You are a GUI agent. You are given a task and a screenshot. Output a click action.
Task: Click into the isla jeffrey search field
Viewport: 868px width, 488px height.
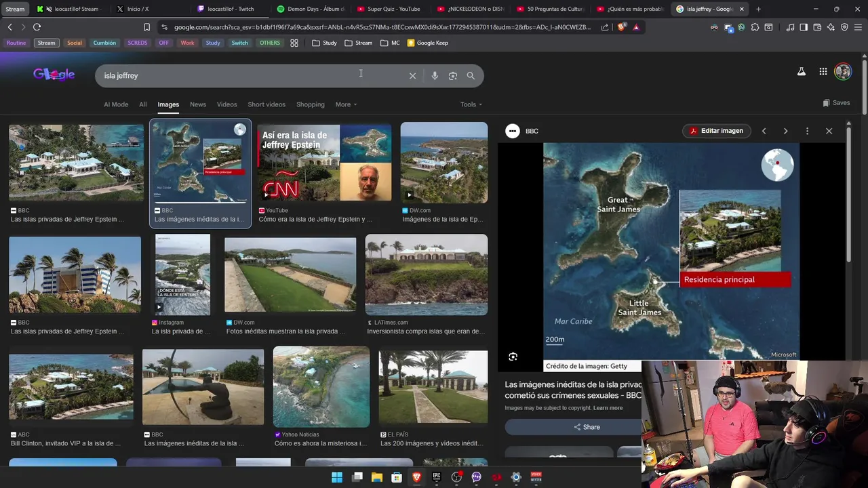pos(251,76)
